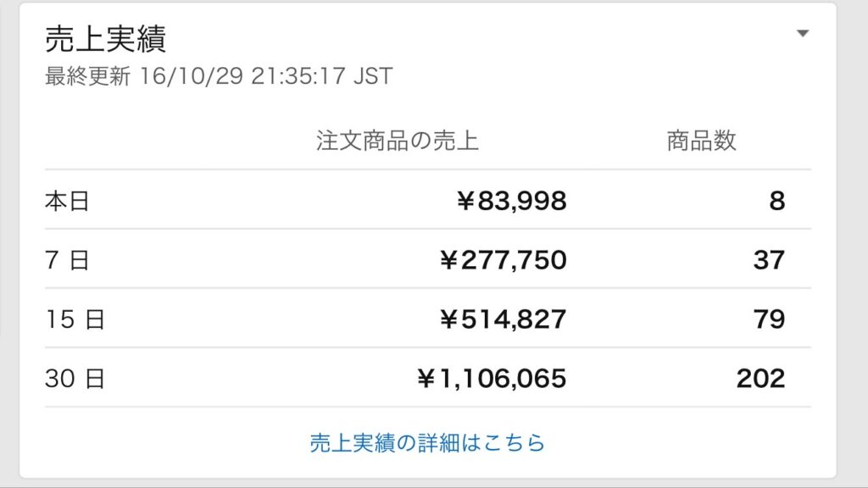
Task: Select the 本日 row label
Action: click(67, 200)
